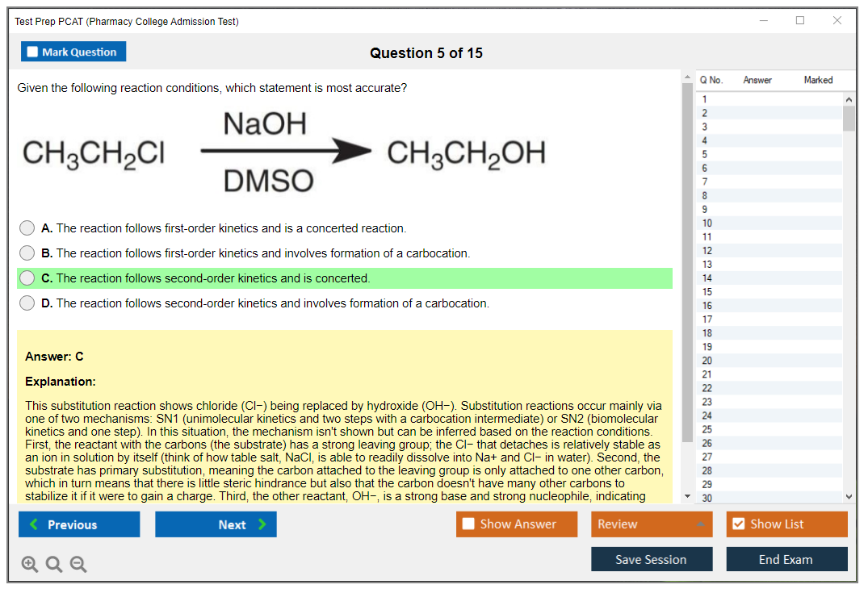The width and height of the screenshot is (868, 593).
Task: Click the zoom in magnifier icon
Action: pyautogui.click(x=30, y=565)
